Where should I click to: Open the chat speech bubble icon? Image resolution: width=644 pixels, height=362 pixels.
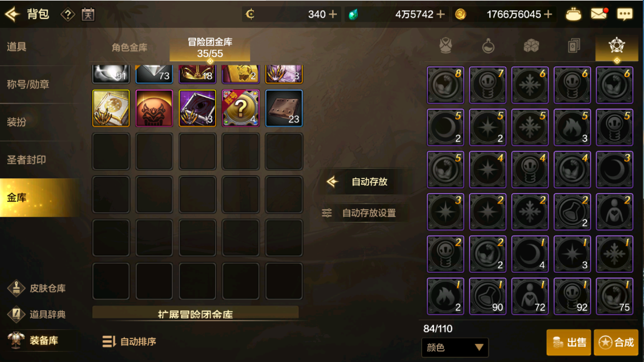click(625, 15)
